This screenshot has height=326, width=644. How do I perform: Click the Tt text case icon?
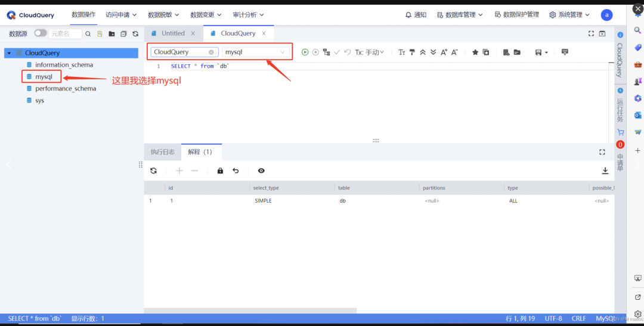[x=402, y=52]
